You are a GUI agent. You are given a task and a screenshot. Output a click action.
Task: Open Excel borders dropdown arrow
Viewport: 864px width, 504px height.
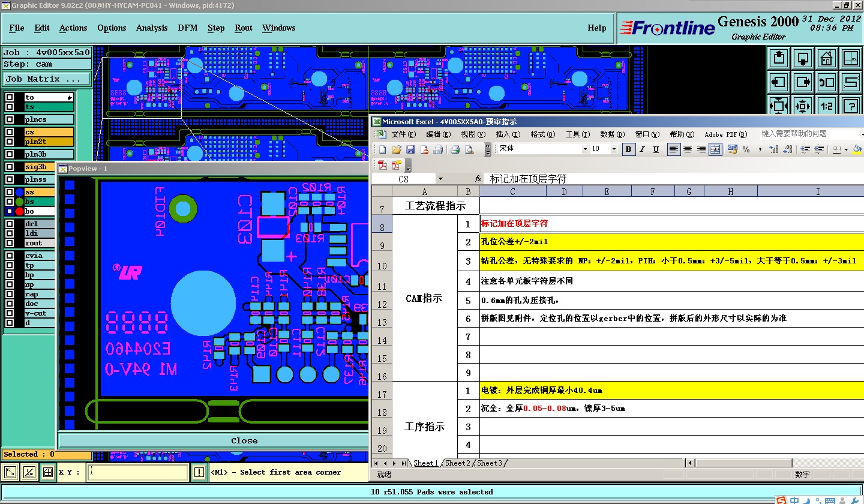coord(846,149)
